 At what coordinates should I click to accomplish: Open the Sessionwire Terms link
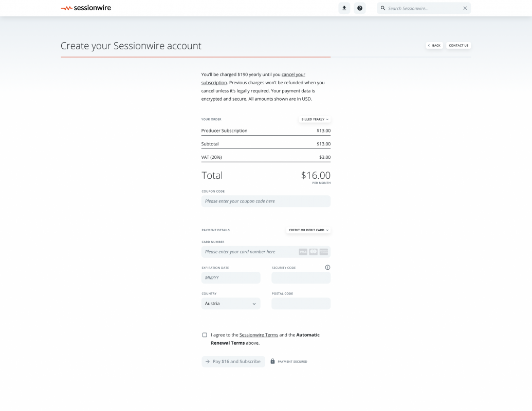click(259, 334)
